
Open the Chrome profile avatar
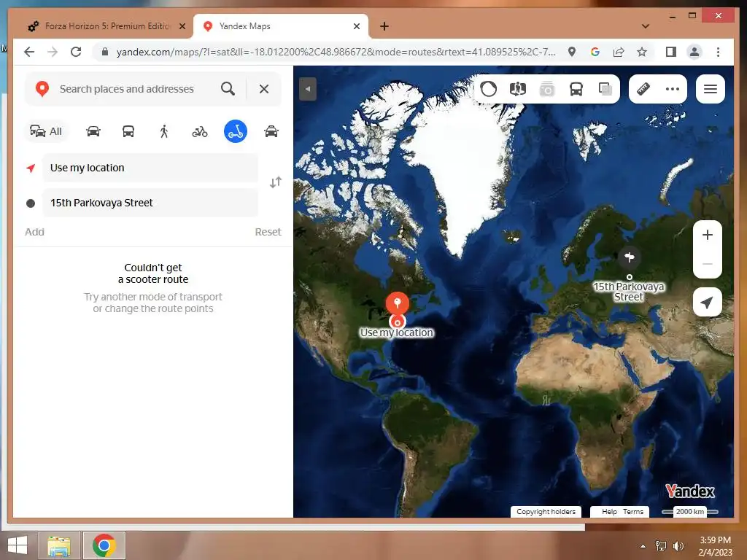pos(694,52)
